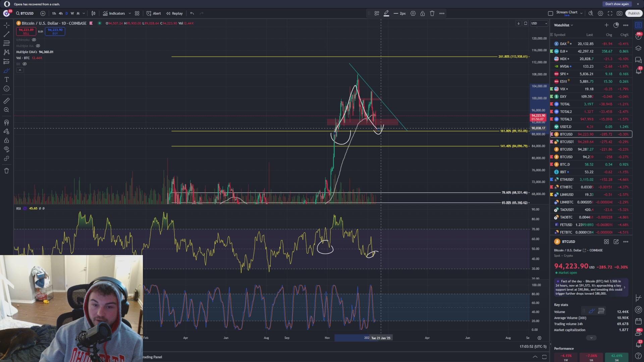644x362 pixels.
Task: Start bar Replay mode
Action: tap(174, 13)
